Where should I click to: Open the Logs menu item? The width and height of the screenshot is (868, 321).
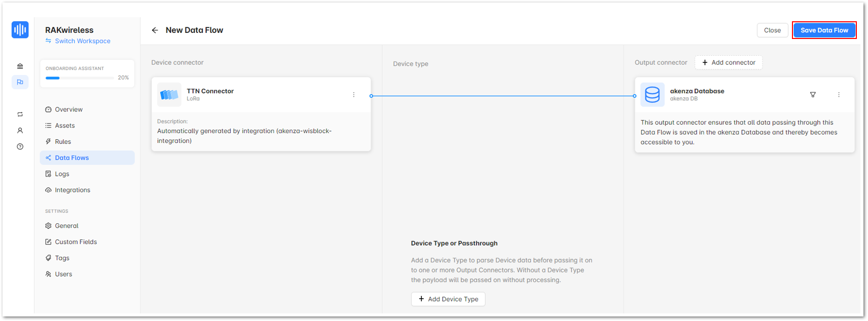87,174
